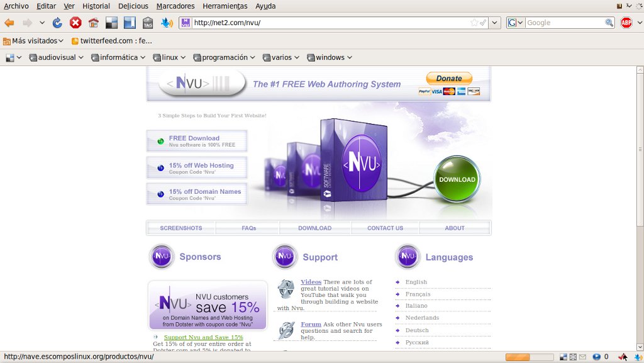Click the green round DOWNLOAD button
This screenshot has width=644, height=363.
(457, 179)
